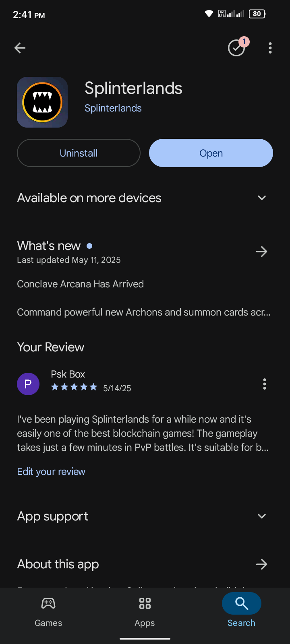Tap the back arrow icon
Viewport: 290px width, 644px height.
point(20,48)
